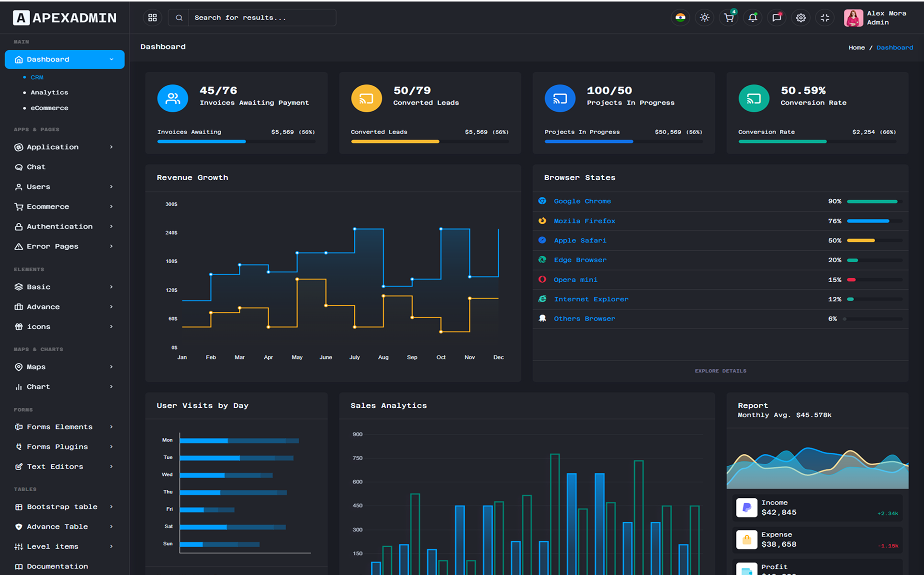The width and height of the screenshot is (924, 575).
Task: Open the Google Chrome browser link
Action: [x=582, y=201]
